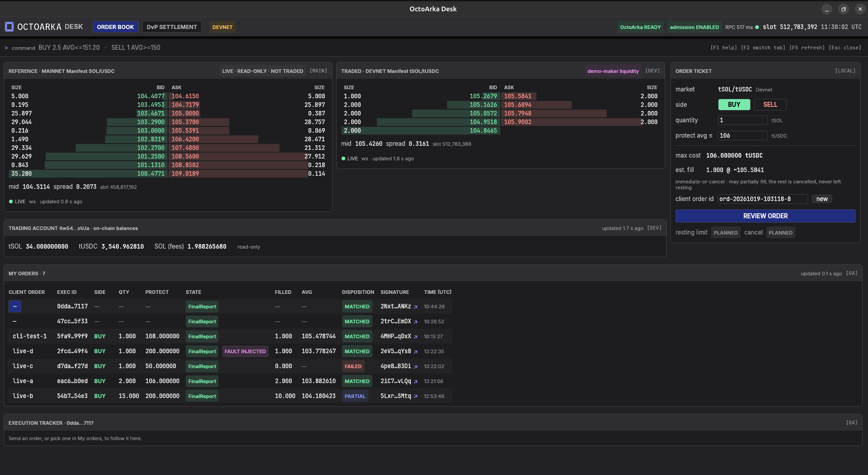The height and width of the screenshot is (475, 868).
Task: Select order row live-b
Action: (x=230, y=396)
